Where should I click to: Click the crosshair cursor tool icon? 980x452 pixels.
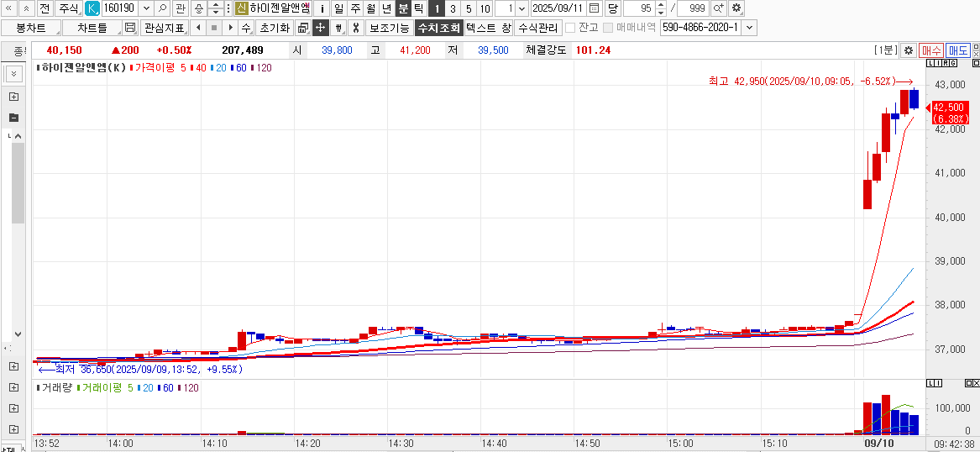coord(320,28)
